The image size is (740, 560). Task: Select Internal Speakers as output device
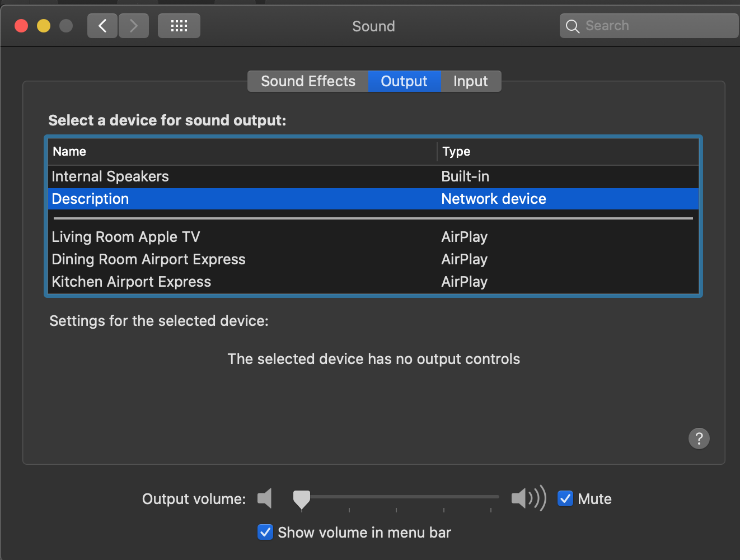[x=110, y=176]
